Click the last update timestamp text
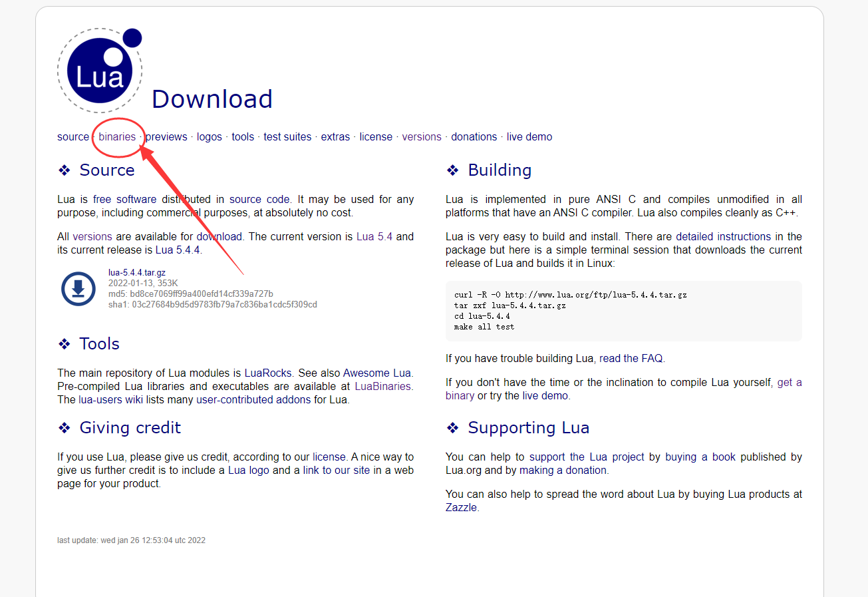The image size is (868, 597). point(131,540)
